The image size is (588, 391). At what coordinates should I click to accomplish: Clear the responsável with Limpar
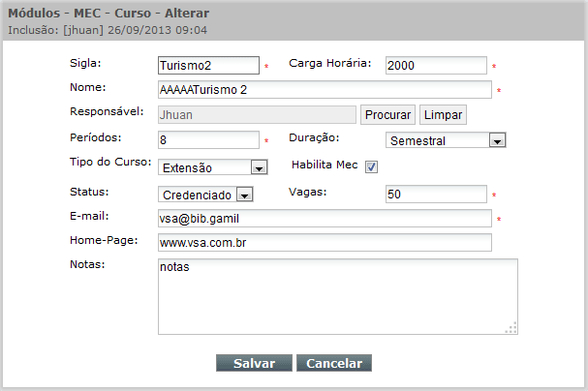[x=443, y=114]
